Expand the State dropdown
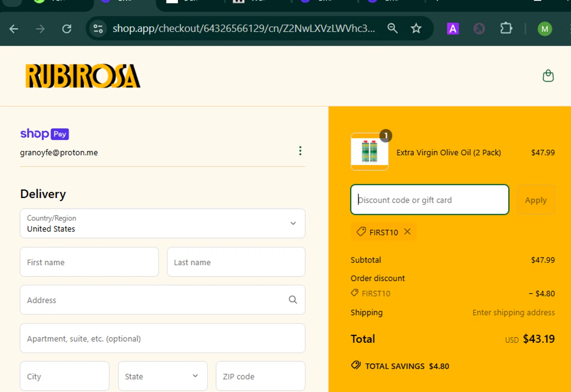The width and height of the screenshot is (571, 392). tap(163, 376)
